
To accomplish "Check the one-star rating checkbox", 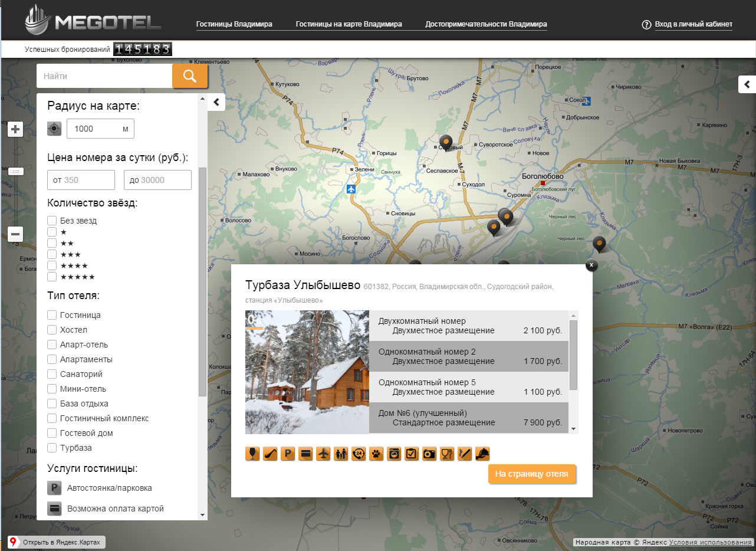I will 52,232.
